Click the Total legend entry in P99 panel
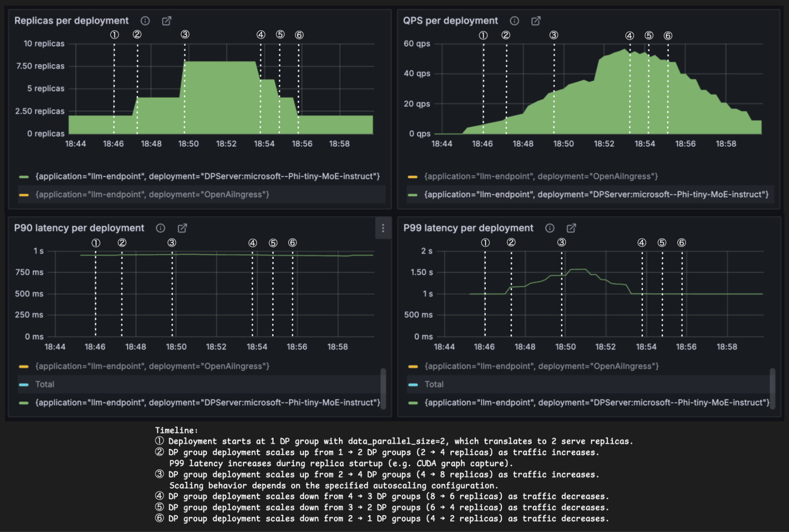This screenshot has height=532, width=789. point(434,384)
